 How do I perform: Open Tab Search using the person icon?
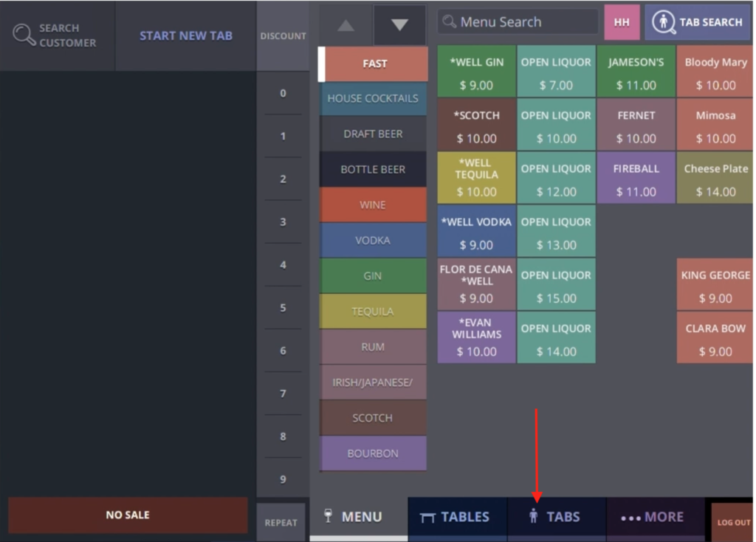click(x=663, y=22)
